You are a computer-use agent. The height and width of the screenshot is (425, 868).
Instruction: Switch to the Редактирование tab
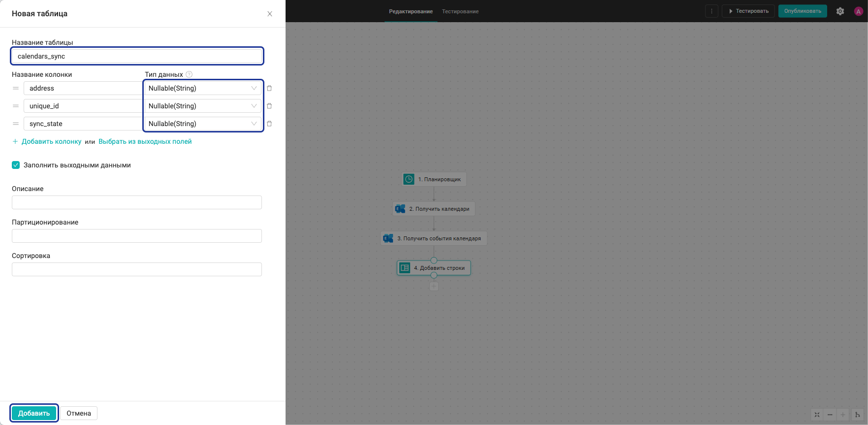(411, 11)
